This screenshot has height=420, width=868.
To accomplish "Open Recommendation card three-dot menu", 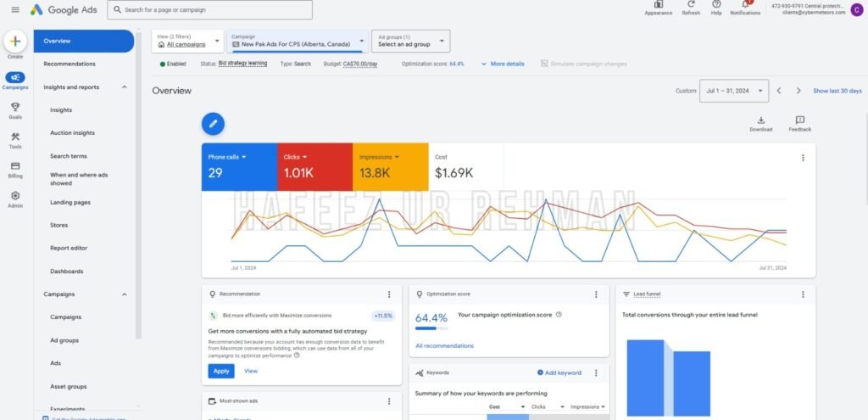I will tap(389, 294).
